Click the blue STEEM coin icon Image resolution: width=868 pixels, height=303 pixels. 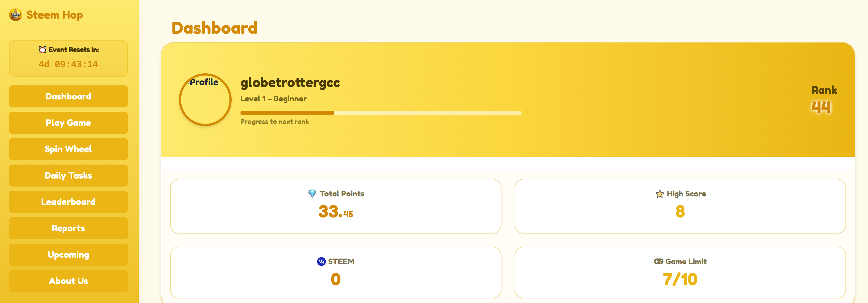point(321,262)
